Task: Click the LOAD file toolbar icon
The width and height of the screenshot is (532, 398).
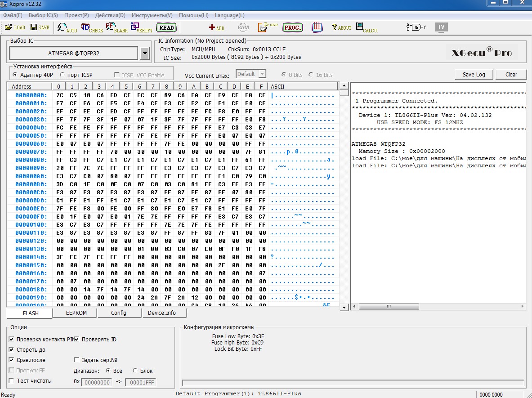Action: [14, 27]
